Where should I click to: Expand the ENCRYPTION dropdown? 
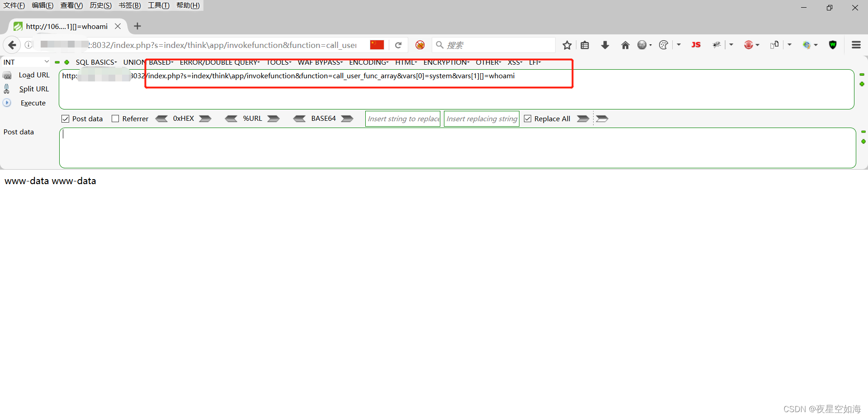[446, 62]
